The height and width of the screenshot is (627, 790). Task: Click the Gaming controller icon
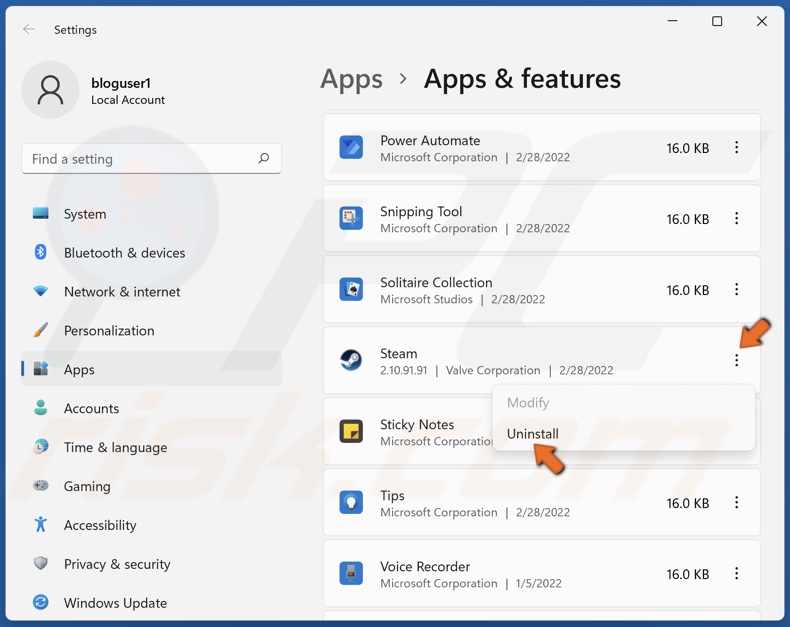(x=40, y=485)
